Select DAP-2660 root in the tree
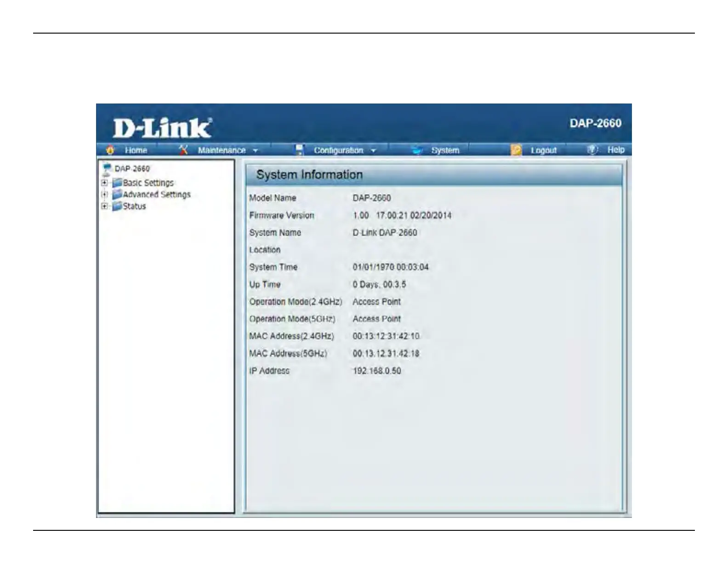This screenshot has height=563, width=728. point(132,169)
